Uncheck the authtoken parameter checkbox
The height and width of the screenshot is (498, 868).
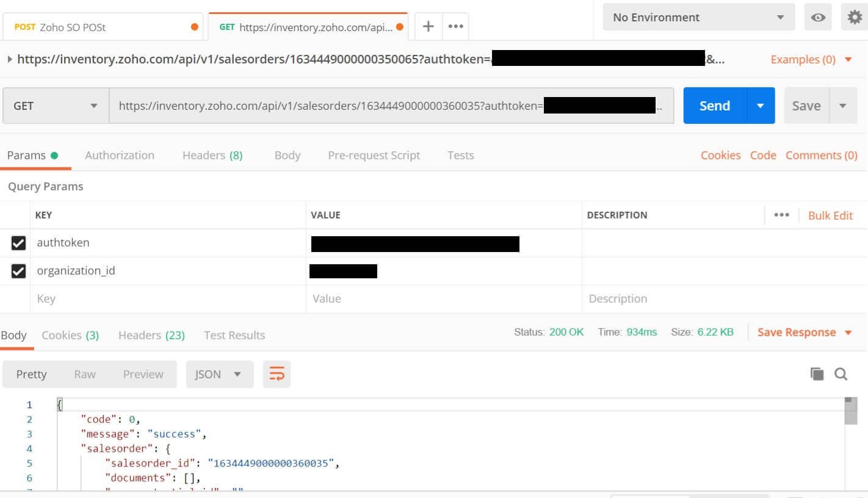point(19,243)
